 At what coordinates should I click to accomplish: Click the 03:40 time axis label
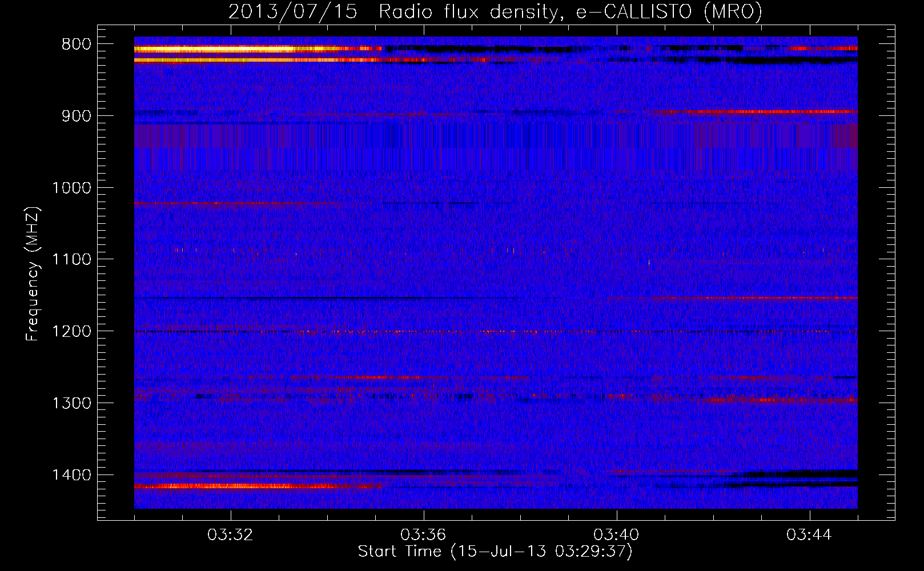(x=617, y=535)
